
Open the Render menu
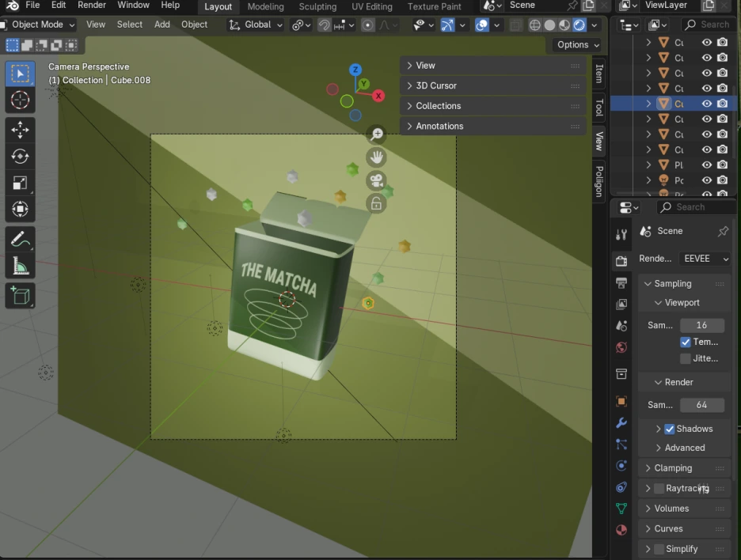coord(92,6)
